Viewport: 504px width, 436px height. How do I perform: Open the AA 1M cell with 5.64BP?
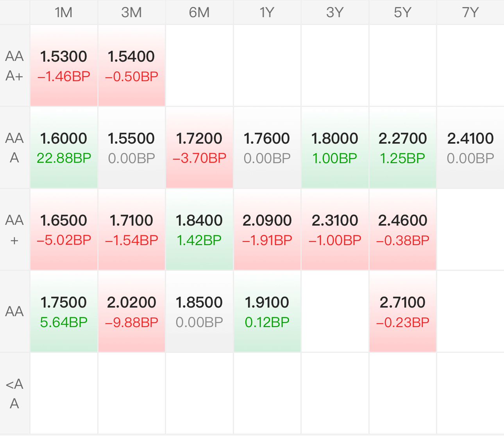pos(64,311)
